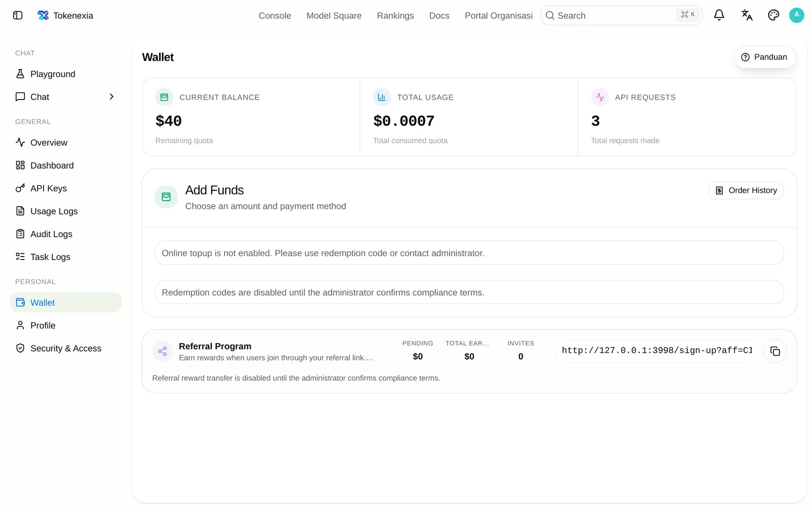Open Rankings from top navigation
Viewport: 812px width, 508px height.
tap(395, 16)
